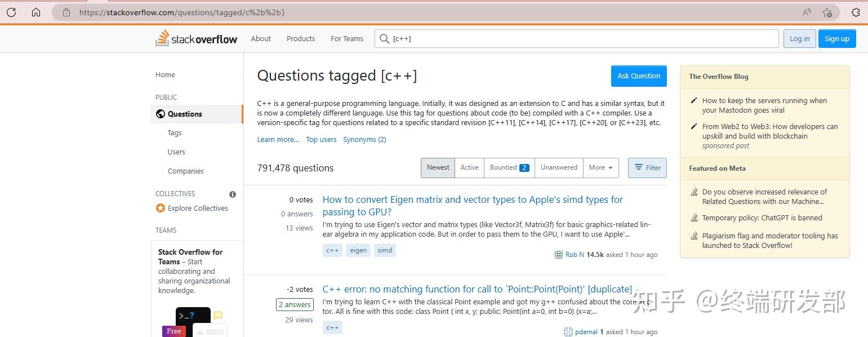Open the Filter panel via its funnel icon
Screen dimensions: 868x337
639,167
